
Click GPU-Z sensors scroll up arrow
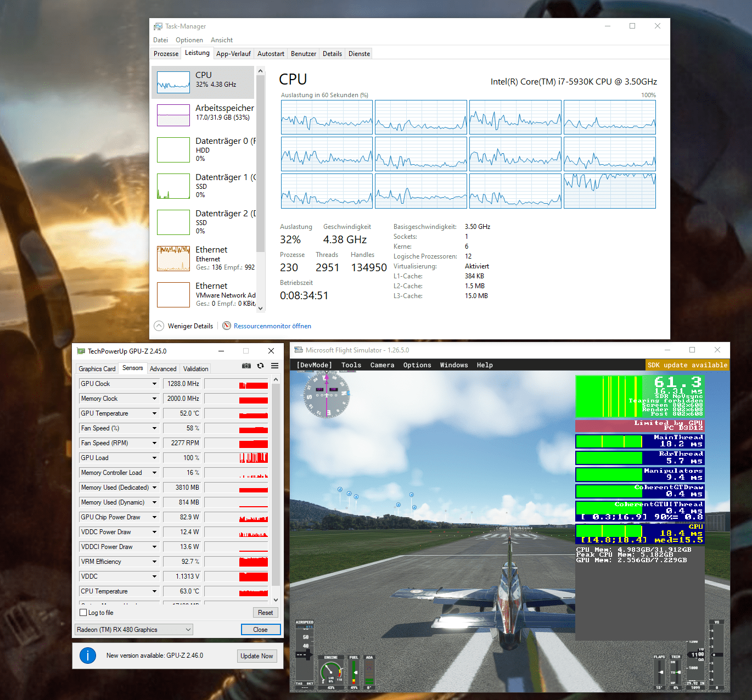pyautogui.click(x=276, y=379)
